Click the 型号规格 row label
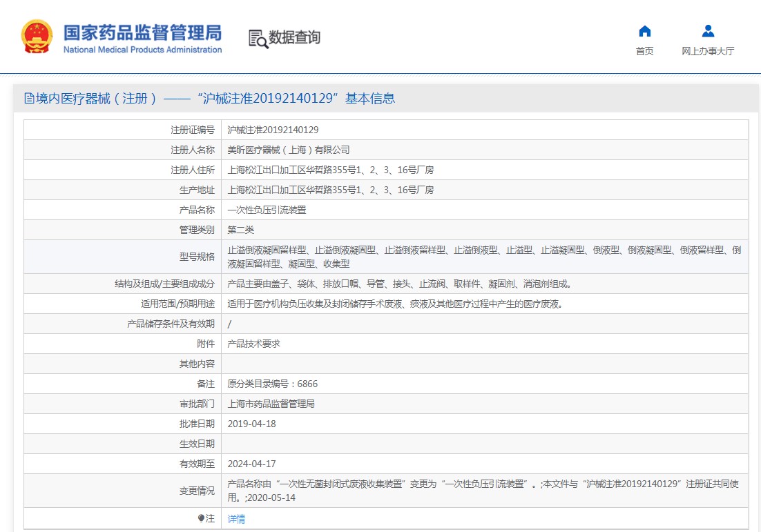 pos(197,257)
